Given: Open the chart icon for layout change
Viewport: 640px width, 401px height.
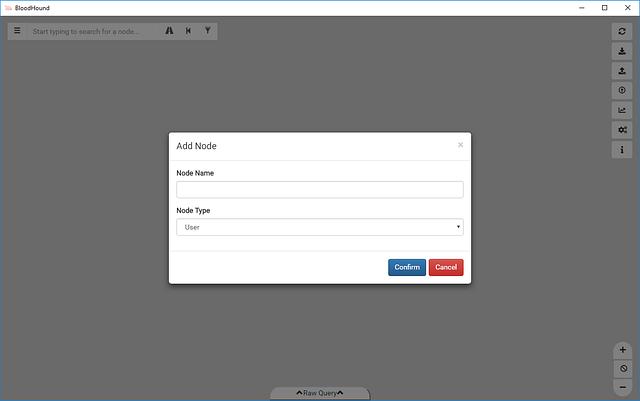Looking at the screenshot, I should pos(622,110).
